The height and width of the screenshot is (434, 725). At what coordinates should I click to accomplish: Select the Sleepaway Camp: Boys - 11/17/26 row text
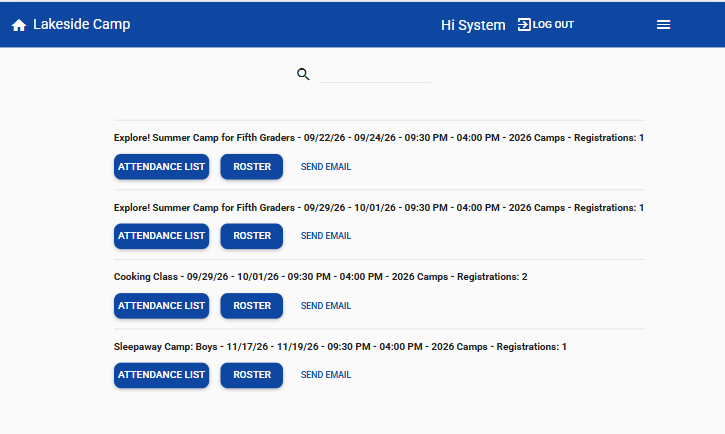(x=340, y=347)
